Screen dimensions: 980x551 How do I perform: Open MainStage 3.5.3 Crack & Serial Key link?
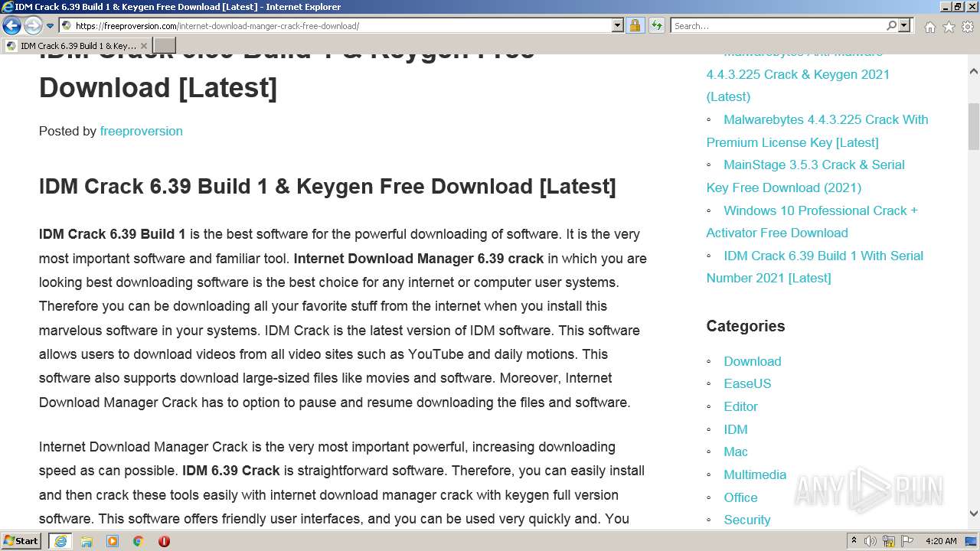coord(805,176)
